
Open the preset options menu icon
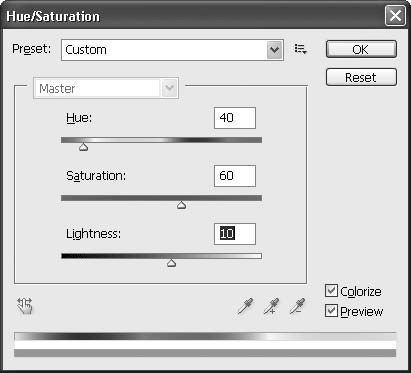tap(301, 50)
